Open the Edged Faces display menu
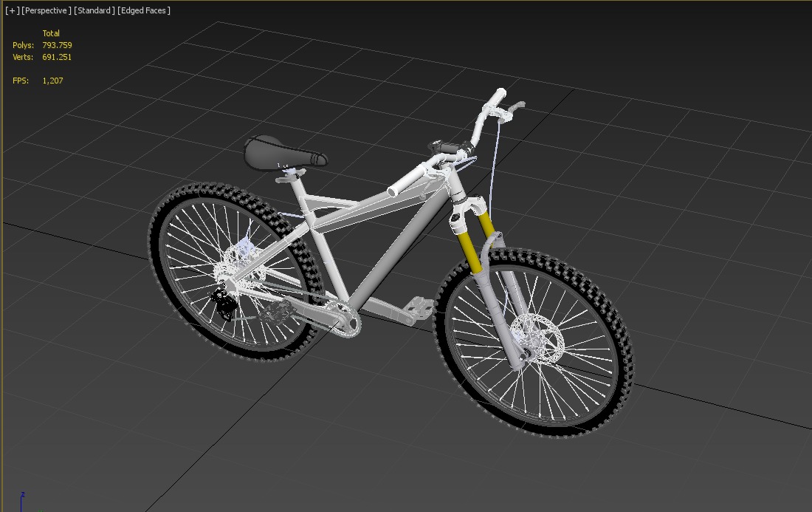This screenshot has width=812, height=512. 143,10
